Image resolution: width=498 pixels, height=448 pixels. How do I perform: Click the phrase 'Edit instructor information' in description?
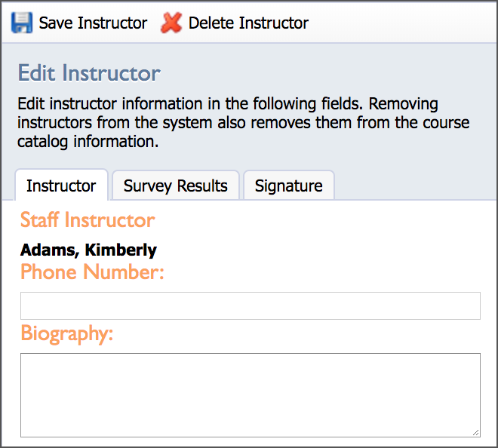coord(110,104)
